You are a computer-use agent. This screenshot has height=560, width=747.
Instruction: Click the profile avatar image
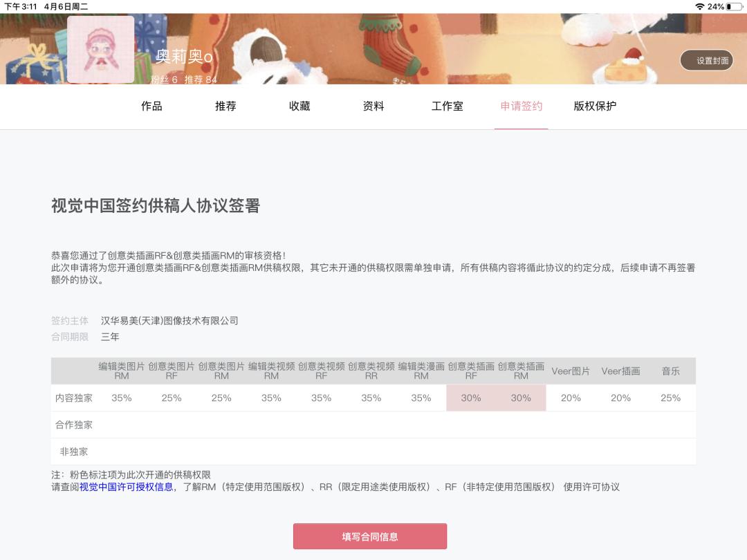101,48
